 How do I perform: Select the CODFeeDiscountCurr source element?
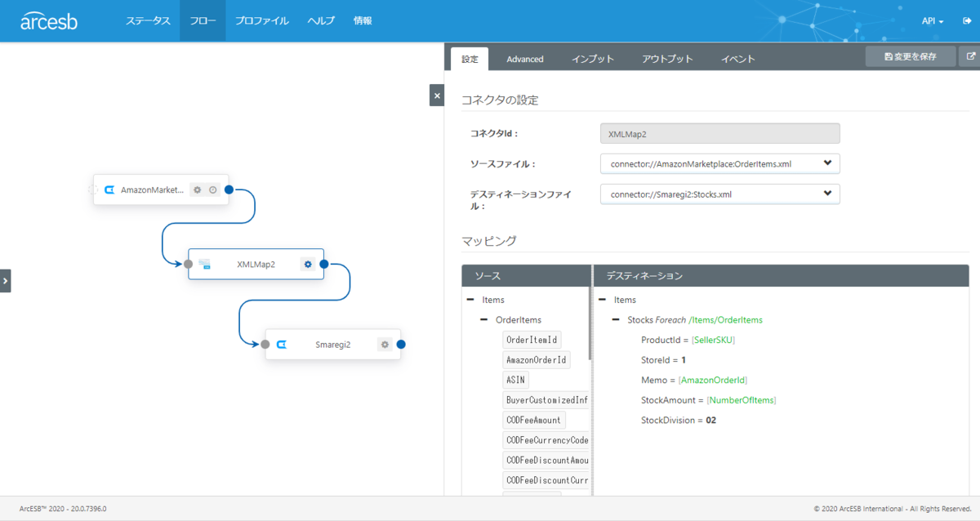[546, 480]
